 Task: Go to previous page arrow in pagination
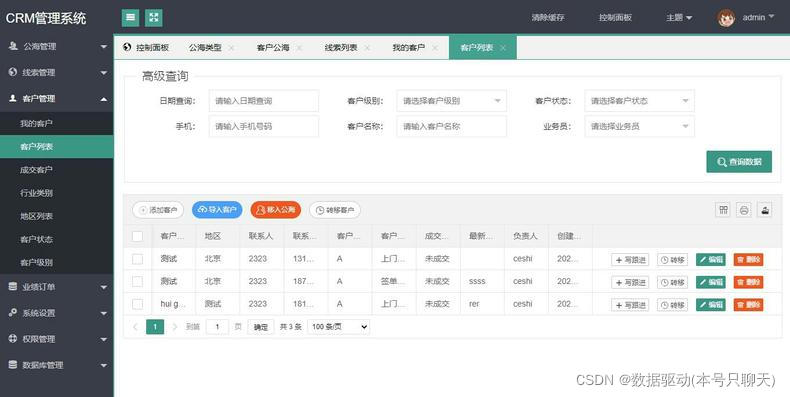pyautogui.click(x=135, y=327)
